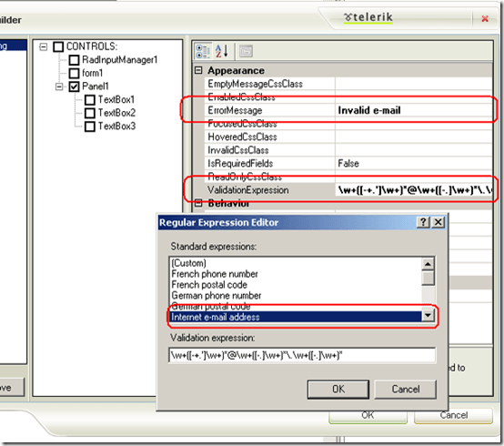The width and height of the screenshot is (504, 446).
Task: Click Cancel in Regular Expression Editor
Action: pos(406,389)
